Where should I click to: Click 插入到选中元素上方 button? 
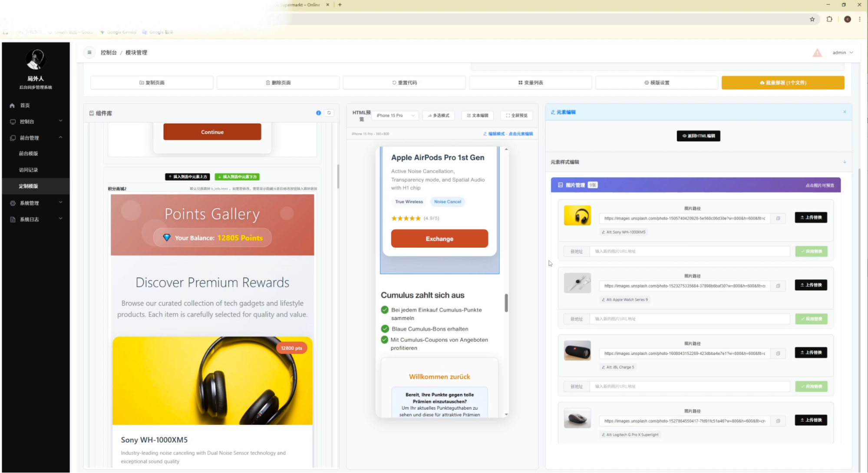(x=188, y=177)
